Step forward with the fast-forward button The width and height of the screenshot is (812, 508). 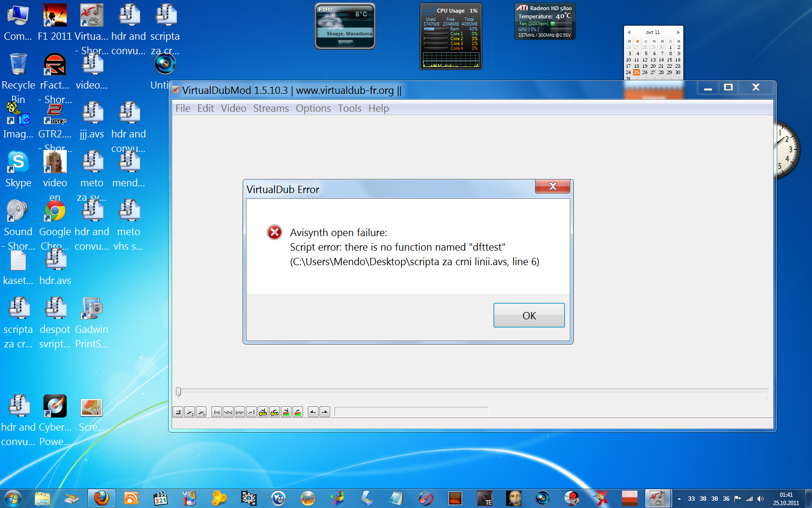240,412
